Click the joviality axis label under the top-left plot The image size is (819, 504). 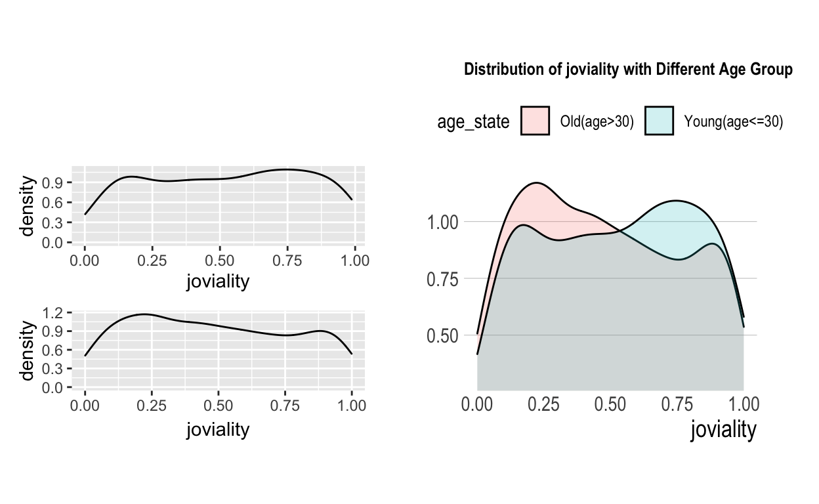click(x=218, y=282)
